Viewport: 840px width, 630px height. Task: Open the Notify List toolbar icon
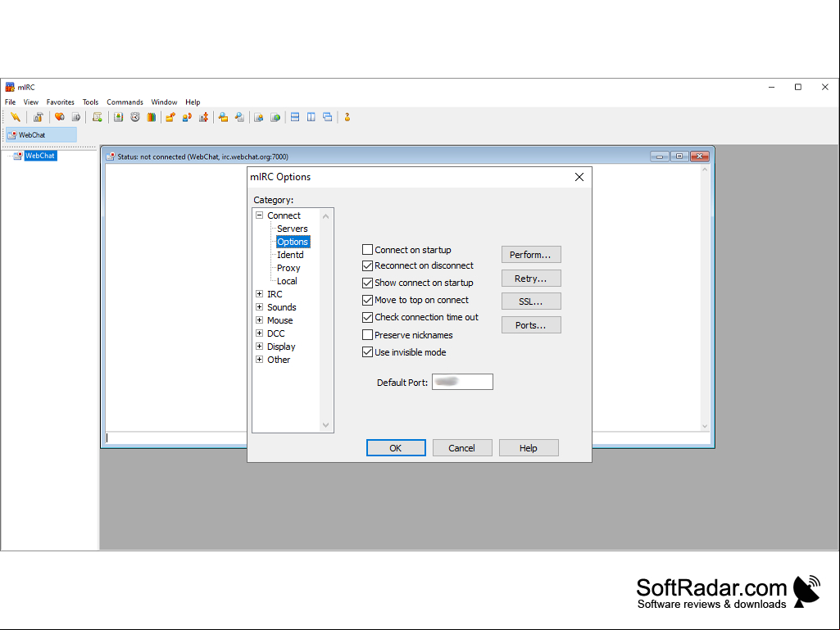point(259,117)
